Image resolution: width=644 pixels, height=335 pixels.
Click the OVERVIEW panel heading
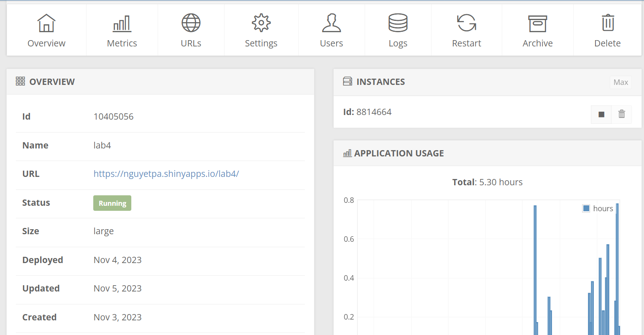(x=52, y=82)
